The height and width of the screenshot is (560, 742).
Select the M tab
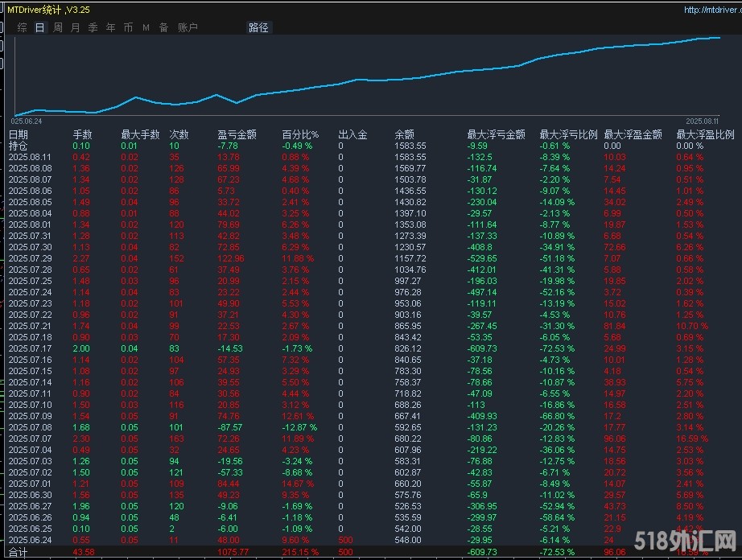click(x=146, y=27)
